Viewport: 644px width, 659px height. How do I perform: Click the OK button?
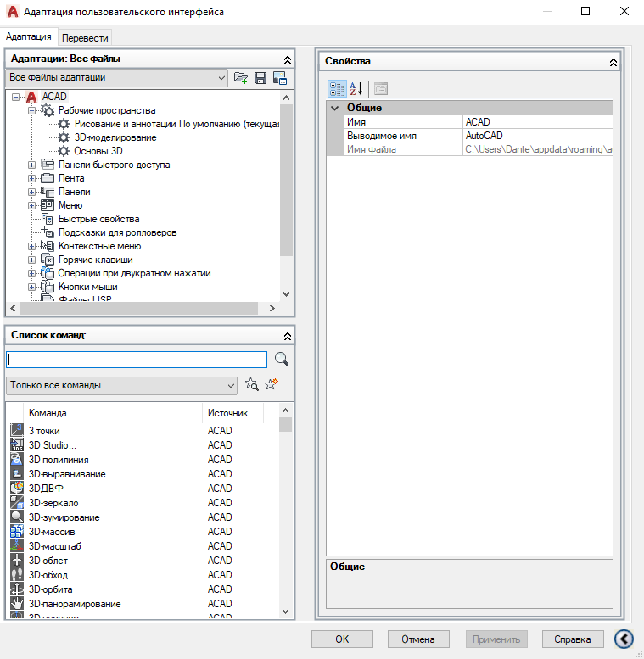pos(342,639)
